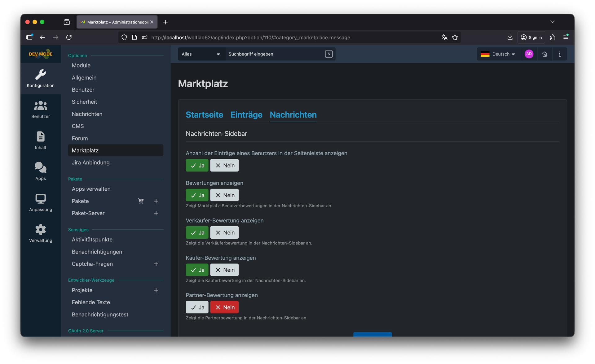This screenshot has width=595, height=364.
Task: Open the Apps chat bubbles section
Action: pos(41,171)
